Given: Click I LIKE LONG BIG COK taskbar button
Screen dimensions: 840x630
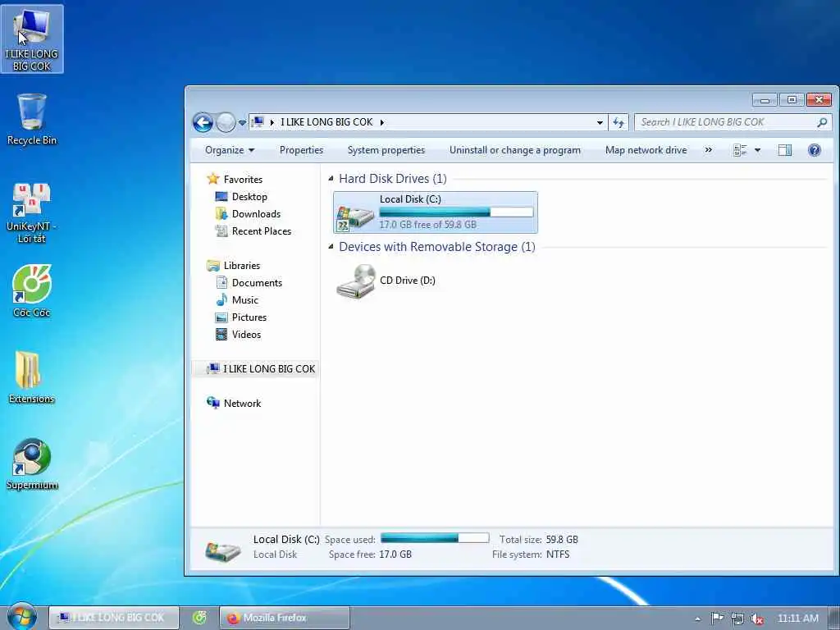Looking at the screenshot, I should pos(113,618).
